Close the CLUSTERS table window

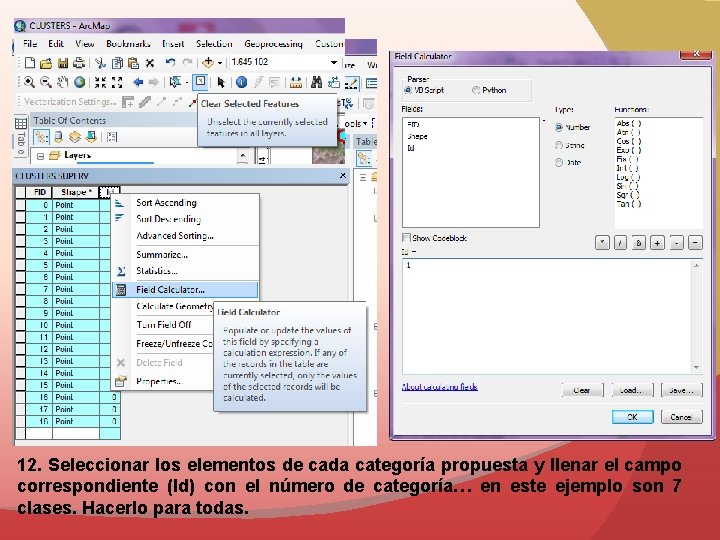343,176
